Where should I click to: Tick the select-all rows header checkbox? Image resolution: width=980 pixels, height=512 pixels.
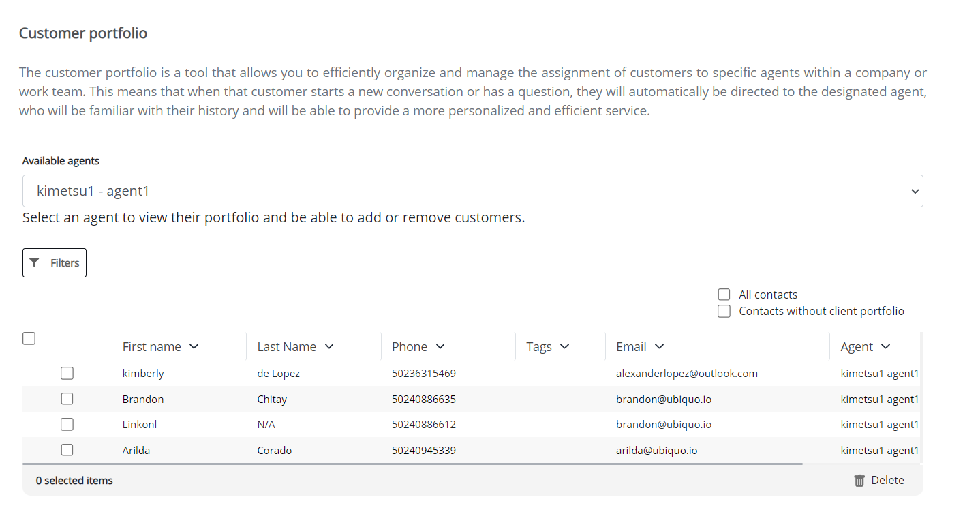(x=29, y=339)
